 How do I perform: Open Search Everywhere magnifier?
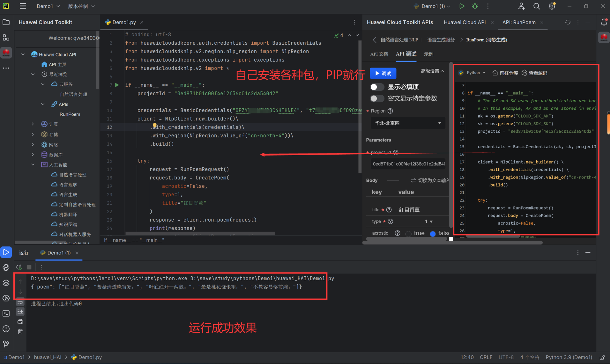point(537,6)
